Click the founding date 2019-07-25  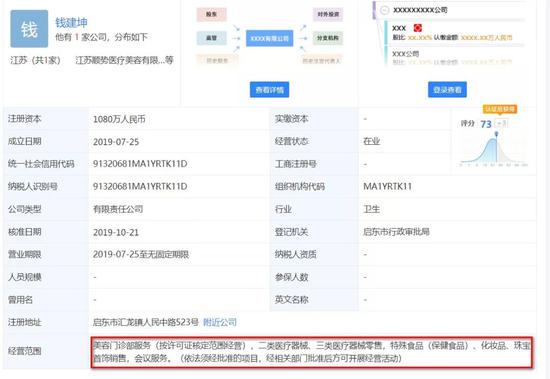pos(116,142)
